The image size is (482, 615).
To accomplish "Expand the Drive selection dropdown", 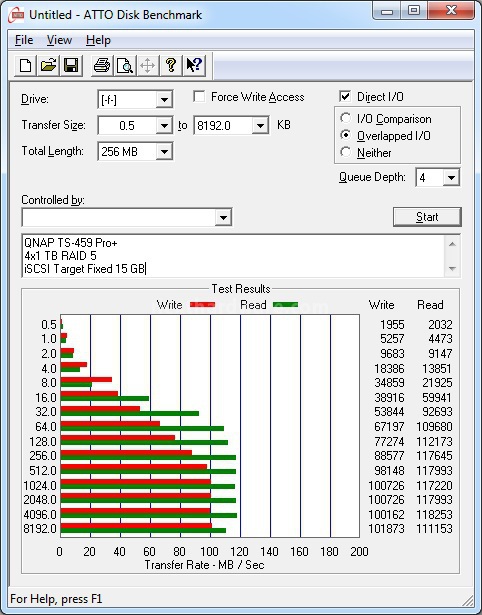I will 164,100.
